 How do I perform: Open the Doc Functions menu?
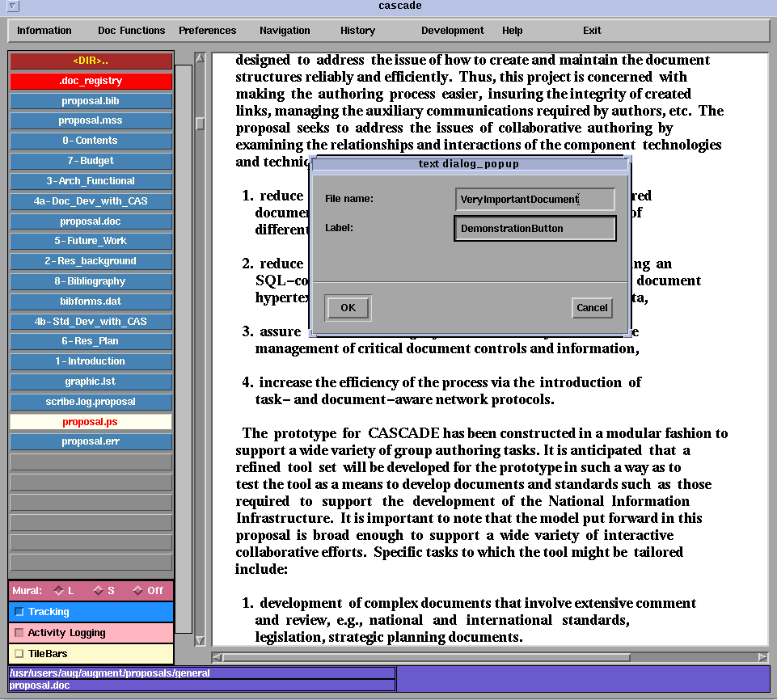click(131, 31)
